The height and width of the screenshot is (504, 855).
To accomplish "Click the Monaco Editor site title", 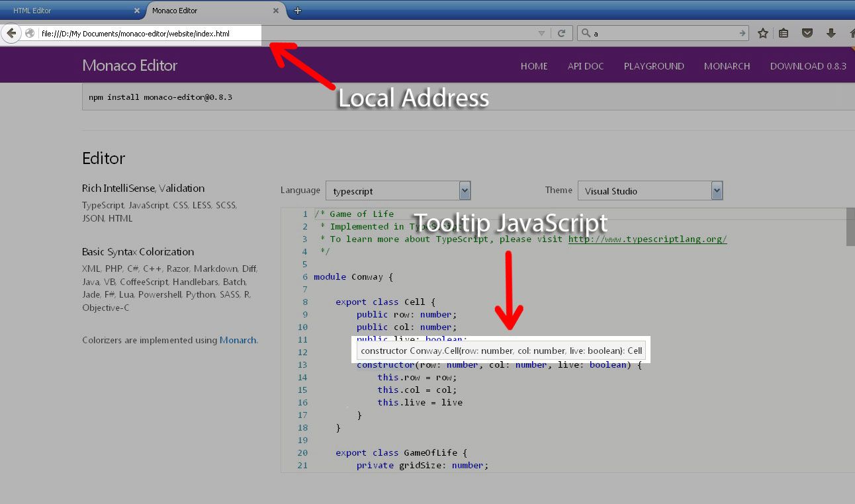I will coord(130,65).
